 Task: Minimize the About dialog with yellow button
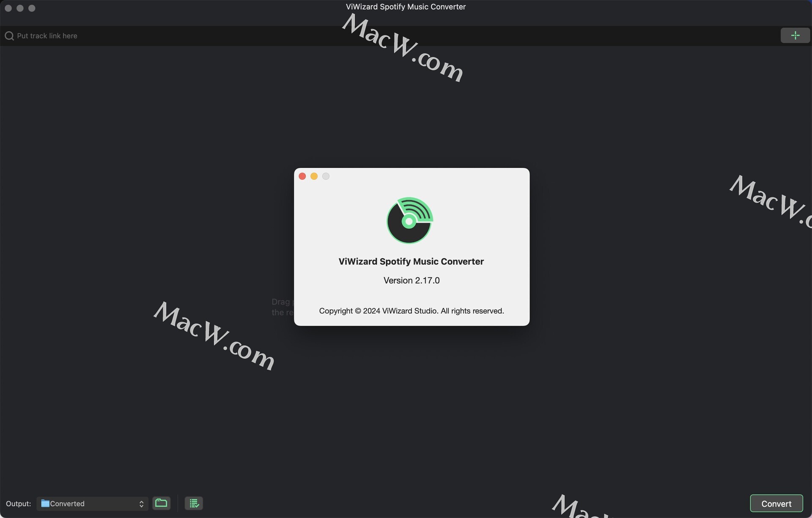(314, 176)
